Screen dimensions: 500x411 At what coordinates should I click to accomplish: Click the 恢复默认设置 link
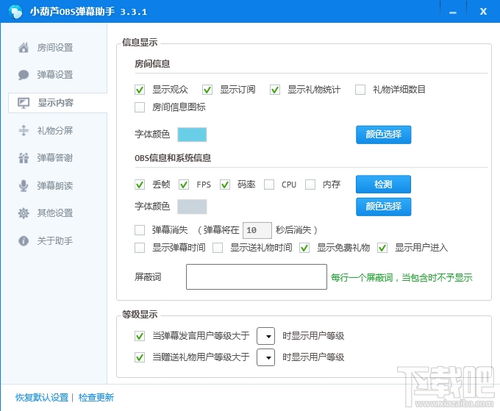pos(42,397)
